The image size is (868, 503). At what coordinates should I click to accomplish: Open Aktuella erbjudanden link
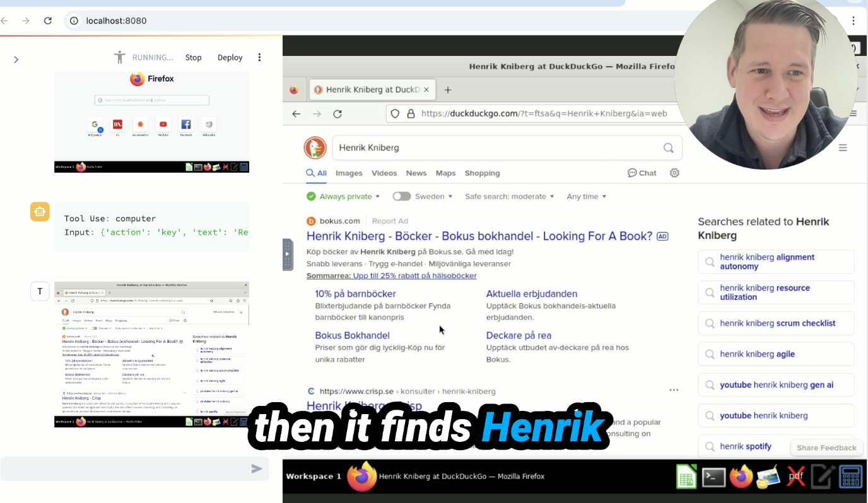[532, 294]
